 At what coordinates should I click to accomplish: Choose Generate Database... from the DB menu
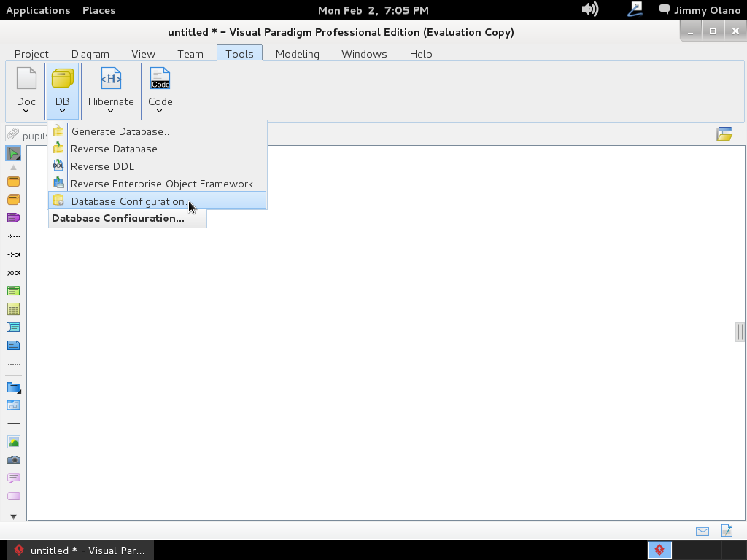[121, 131]
